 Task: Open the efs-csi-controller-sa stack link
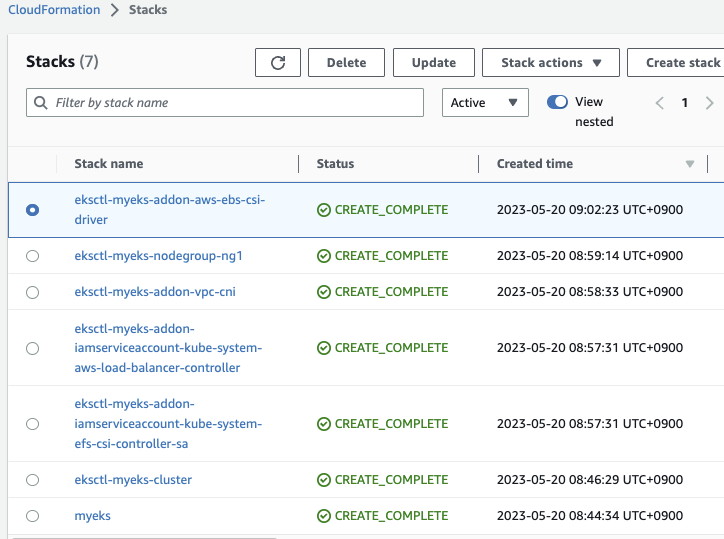[x=168, y=424]
